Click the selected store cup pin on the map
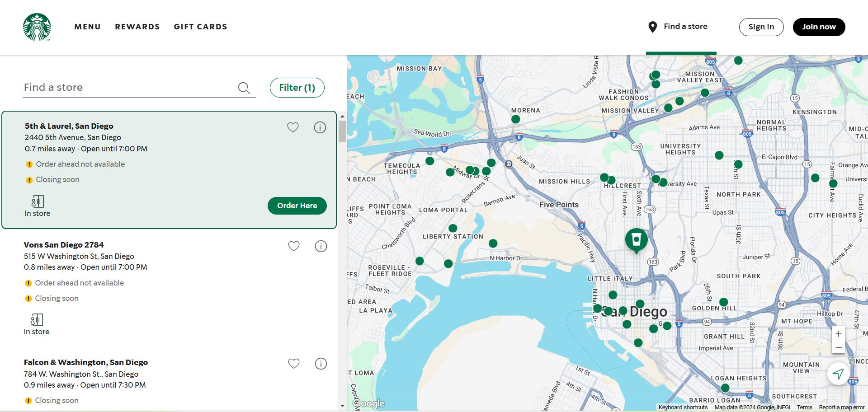Image resolution: width=868 pixels, height=412 pixels. (636, 240)
